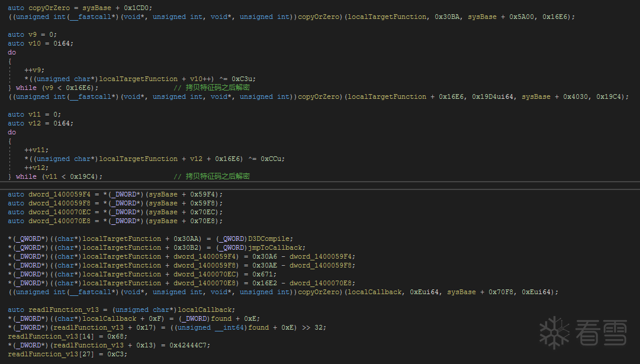Click the line "localCallback + 0xF) = (_DWORD)found + 0xE;"
This screenshot has width=640, height=364.
133,318
